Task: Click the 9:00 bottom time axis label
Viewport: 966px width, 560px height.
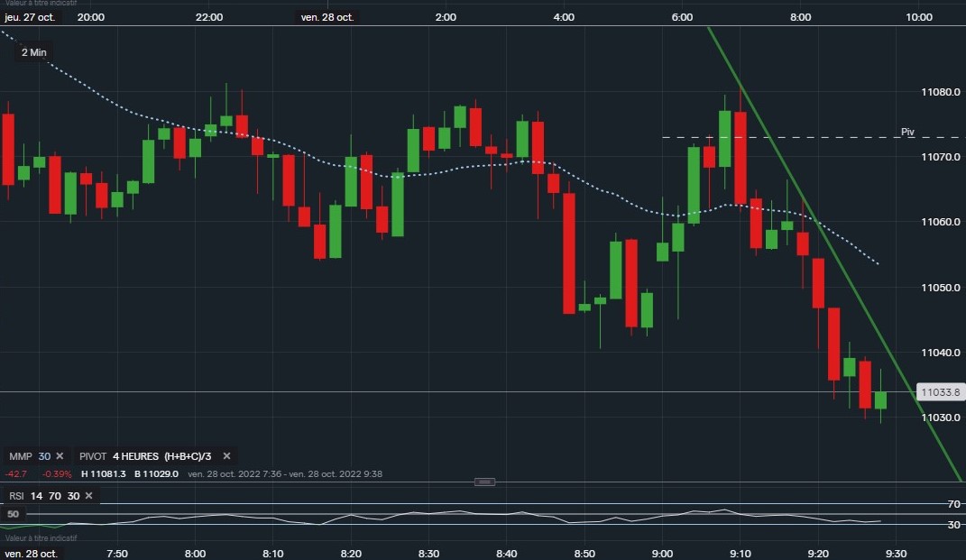Action: (662, 553)
